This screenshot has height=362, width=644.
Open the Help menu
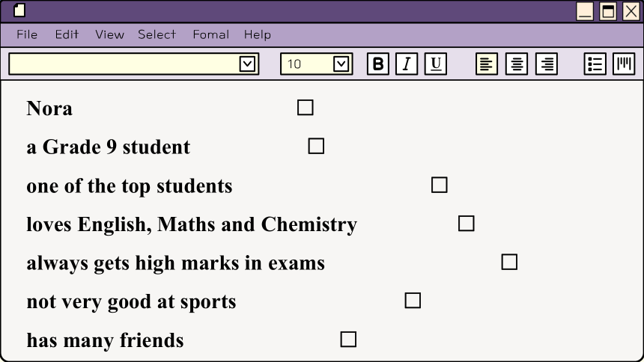pyautogui.click(x=258, y=34)
